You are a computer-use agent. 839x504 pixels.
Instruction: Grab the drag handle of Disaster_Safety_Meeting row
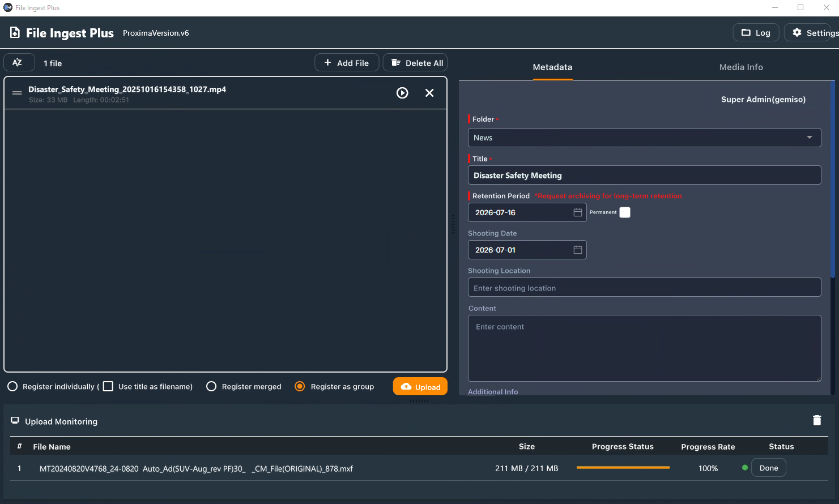17,93
